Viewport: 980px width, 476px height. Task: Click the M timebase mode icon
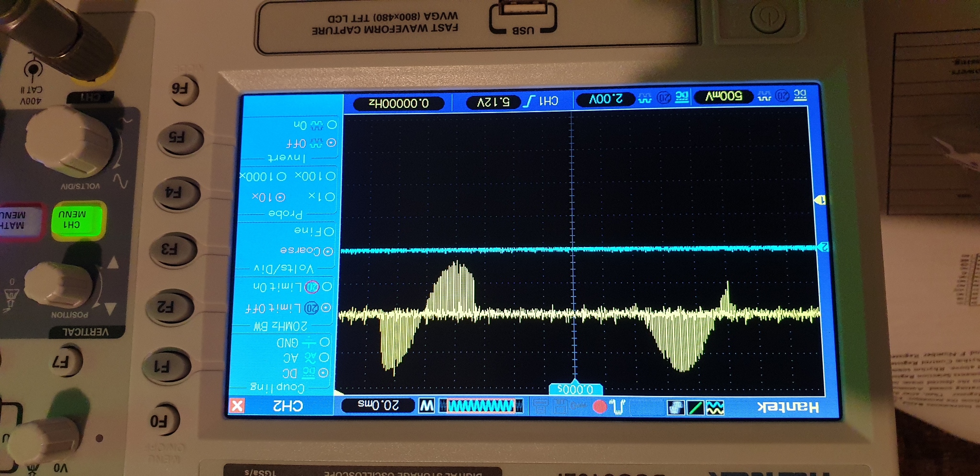(x=427, y=406)
